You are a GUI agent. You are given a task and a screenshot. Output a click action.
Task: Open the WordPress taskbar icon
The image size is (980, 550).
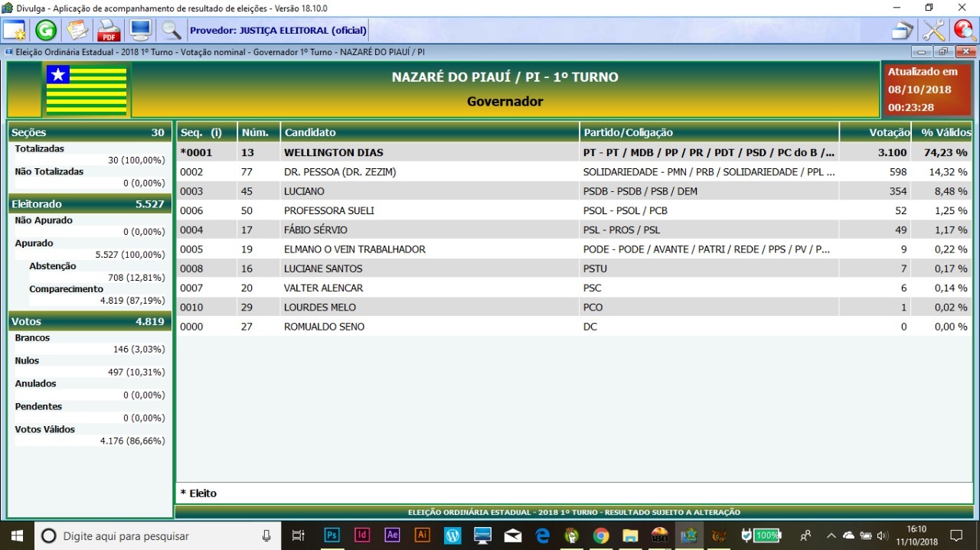[452, 535]
